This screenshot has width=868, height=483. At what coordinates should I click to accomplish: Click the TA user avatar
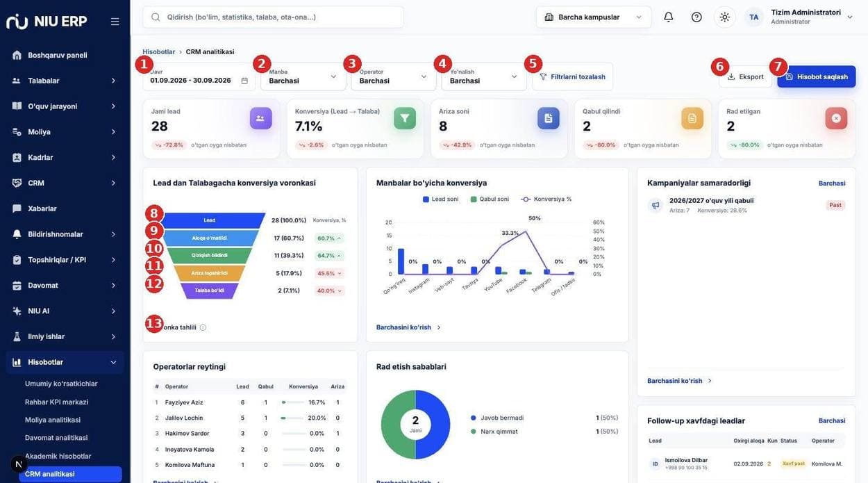click(x=754, y=17)
